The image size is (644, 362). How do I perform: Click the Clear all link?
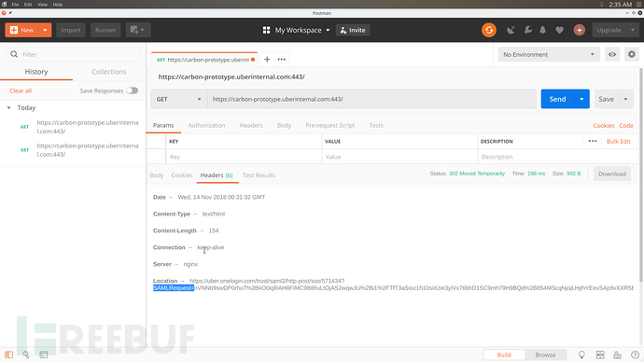(x=21, y=90)
